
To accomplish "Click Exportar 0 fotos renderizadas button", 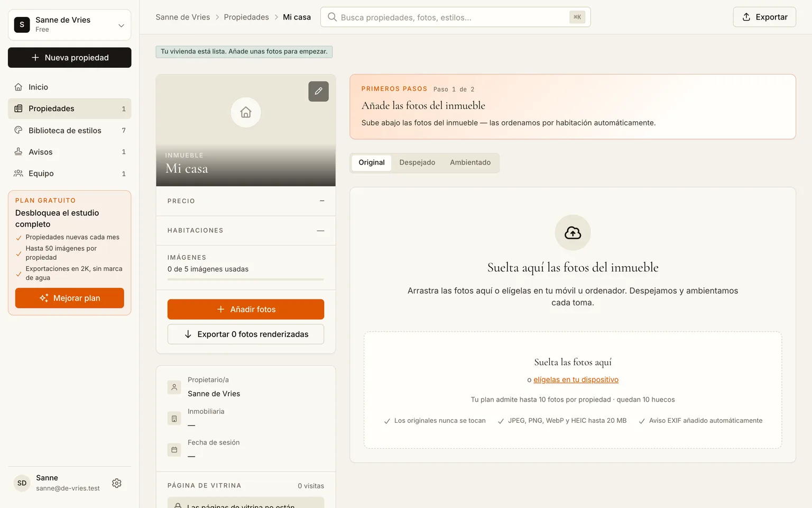I will pos(246,334).
